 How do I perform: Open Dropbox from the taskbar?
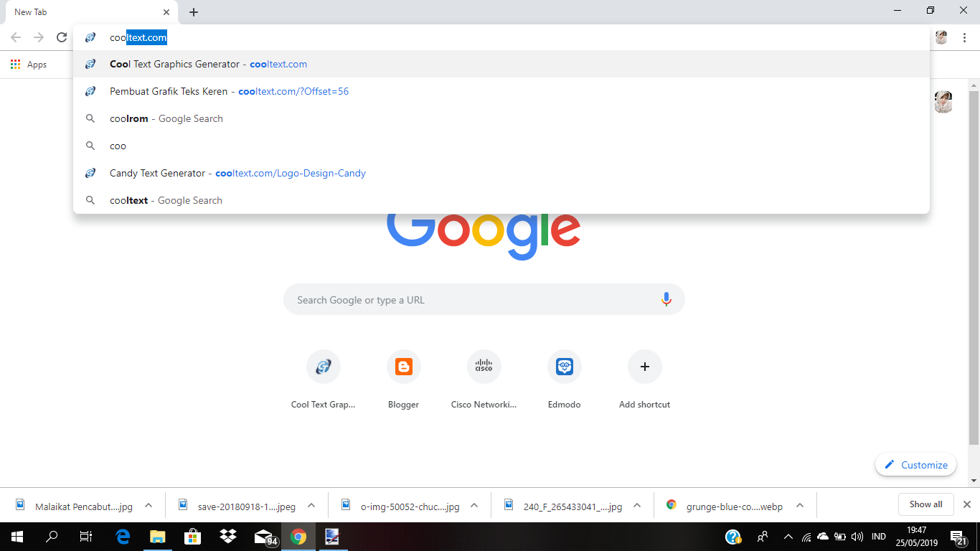point(228,537)
